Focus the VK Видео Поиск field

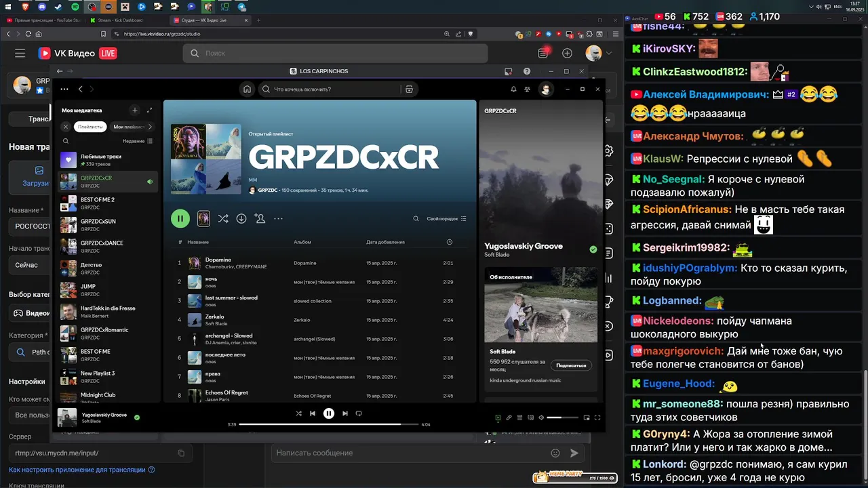pos(336,53)
